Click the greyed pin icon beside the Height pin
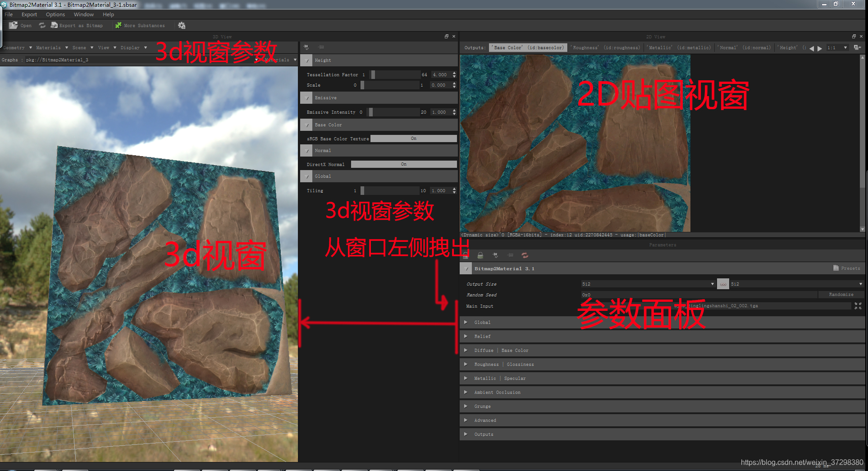 click(x=321, y=47)
